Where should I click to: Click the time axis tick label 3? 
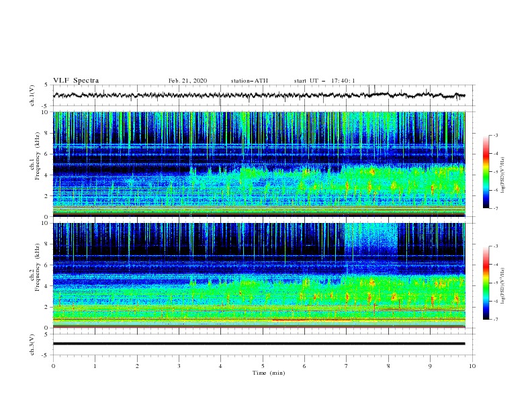(x=179, y=366)
